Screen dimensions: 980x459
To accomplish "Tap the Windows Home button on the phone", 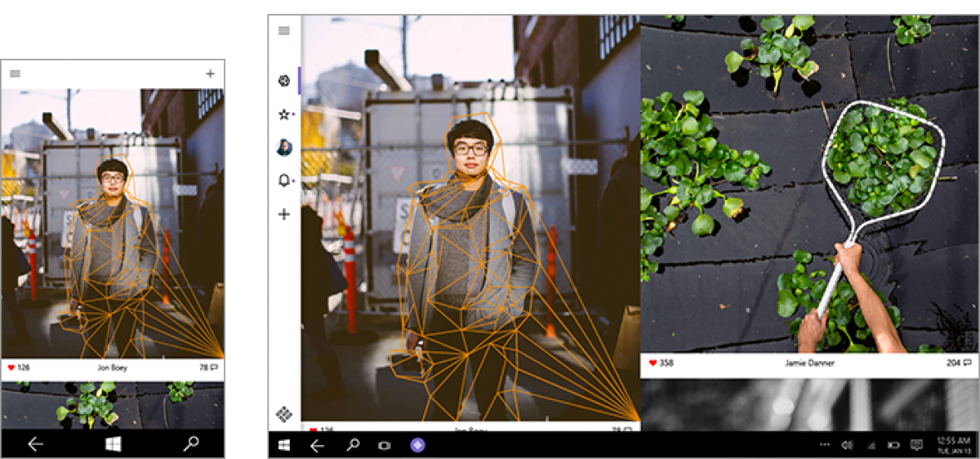I will 113,444.
